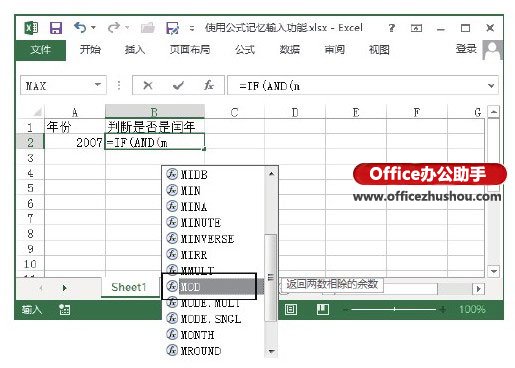Click the next sheet navigation arrow
515x368 pixels.
tap(65, 288)
